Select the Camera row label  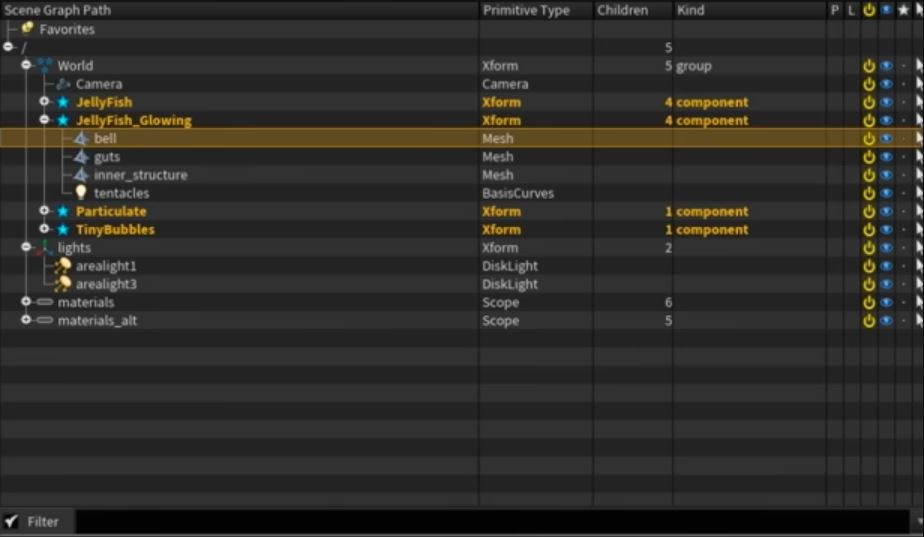pos(99,84)
